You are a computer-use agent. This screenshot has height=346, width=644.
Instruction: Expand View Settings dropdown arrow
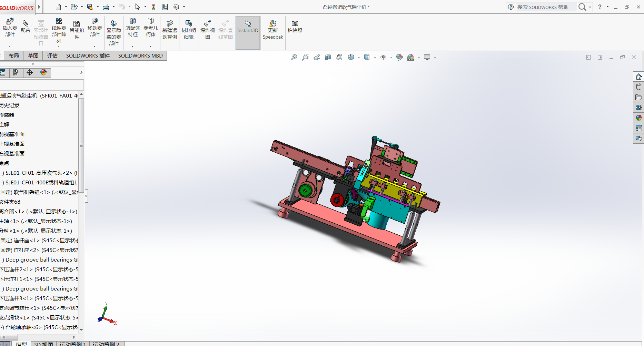pyautogui.click(x=435, y=58)
